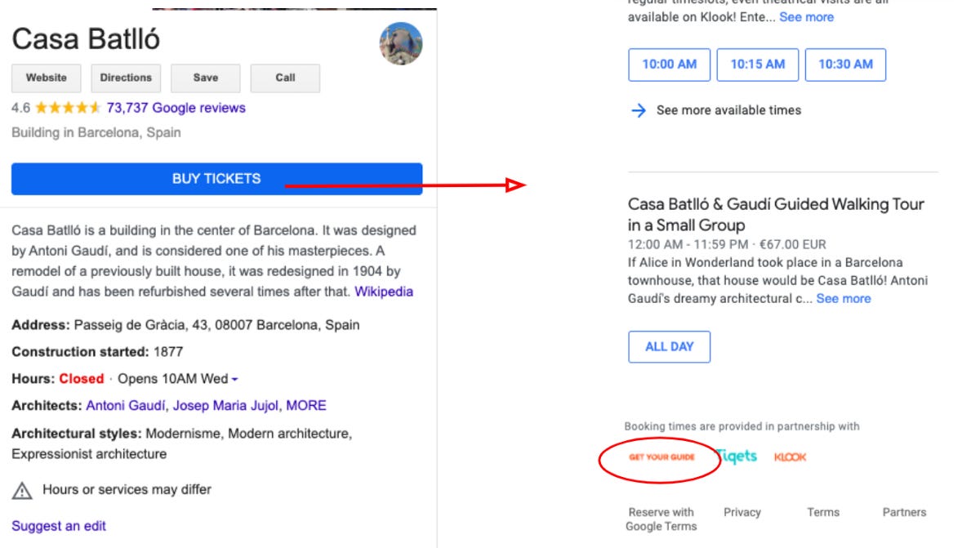Viewport: 980px width, 548px height.
Task: Click the Architectural styles line
Action: (x=182, y=443)
